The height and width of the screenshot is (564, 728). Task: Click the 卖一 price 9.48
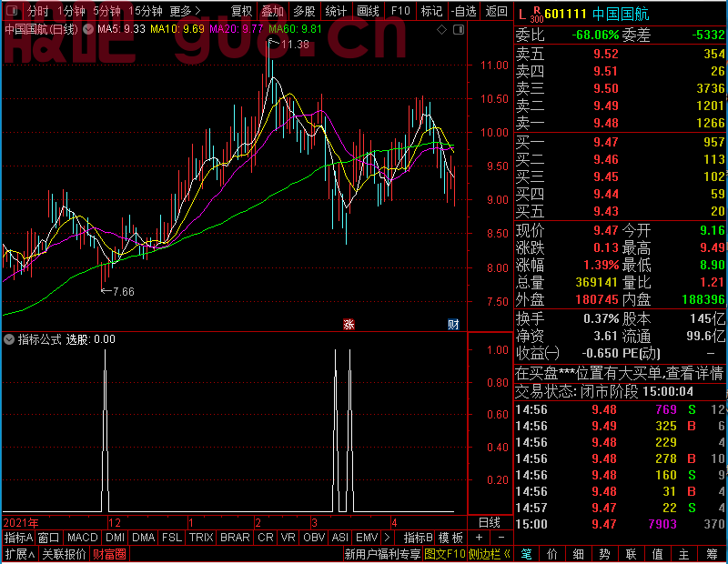click(606, 123)
